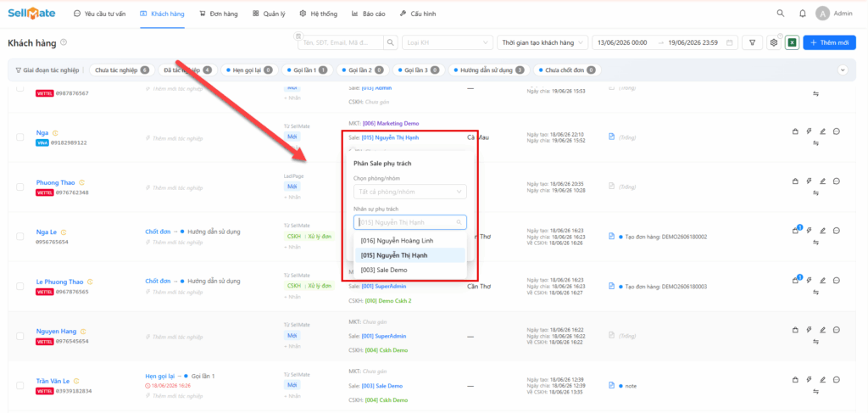868x413 pixels.
Task: Open the Đơn hàng menu
Action: (219, 14)
